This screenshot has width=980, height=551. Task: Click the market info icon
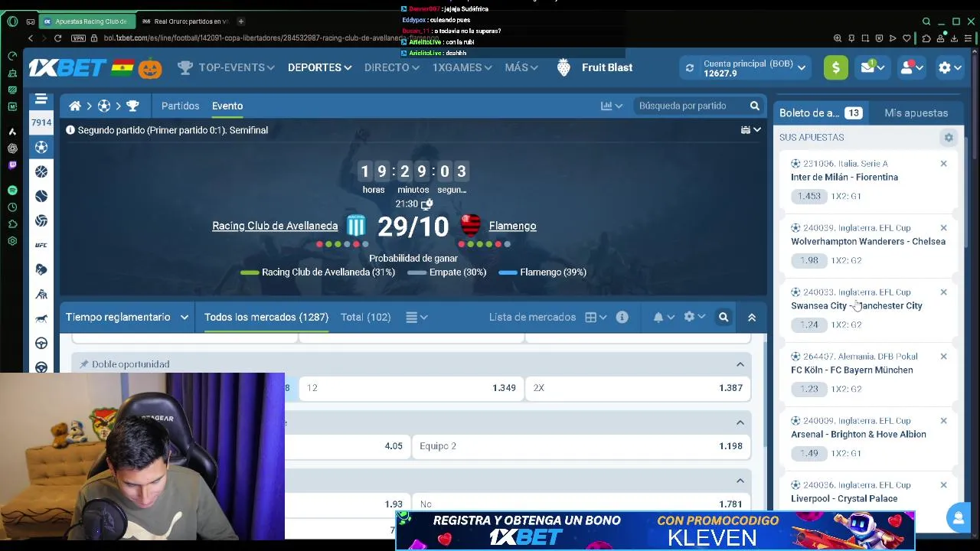(622, 317)
